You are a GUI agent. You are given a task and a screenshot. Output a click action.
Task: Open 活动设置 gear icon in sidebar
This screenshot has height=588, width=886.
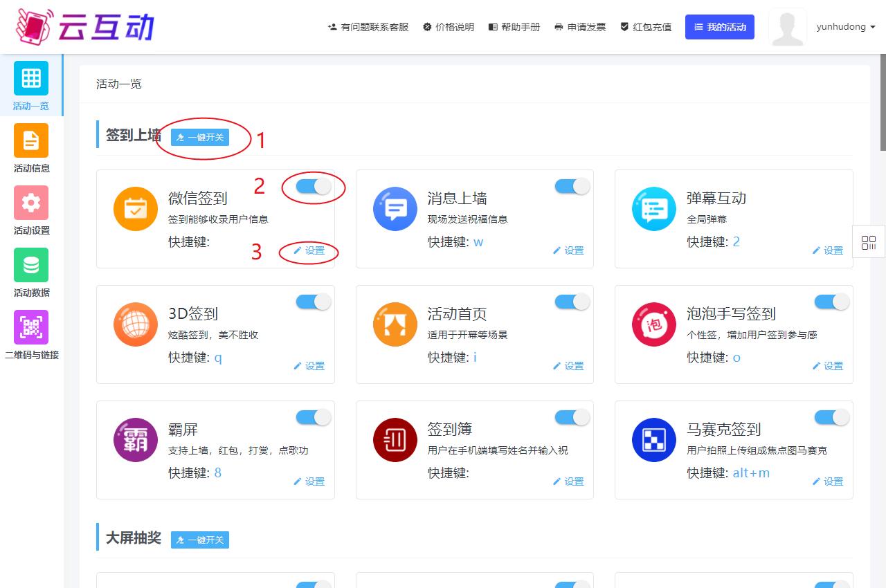click(31, 203)
